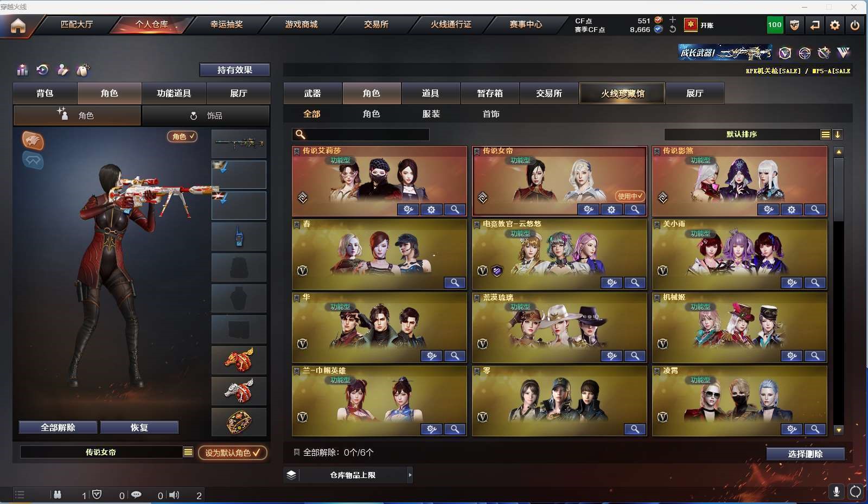Screen dimensions: 868x504
Task: Toggle the 角色 checkmark pill on preview
Action: (x=182, y=137)
